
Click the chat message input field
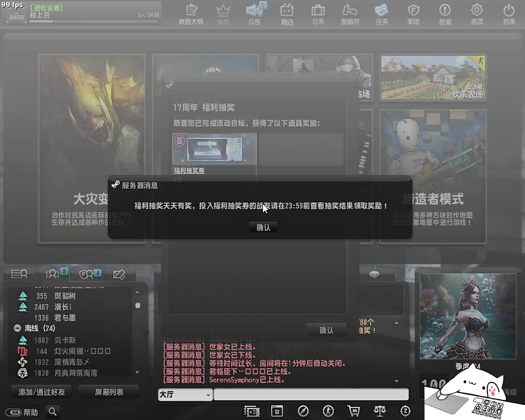coord(311,395)
